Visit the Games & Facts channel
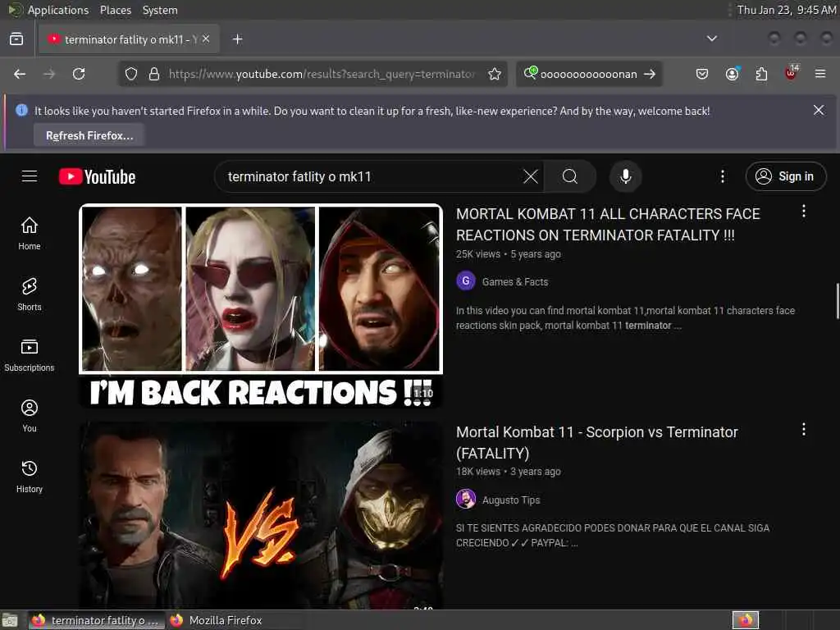The height and width of the screenshot is (630, 840). 515,282
